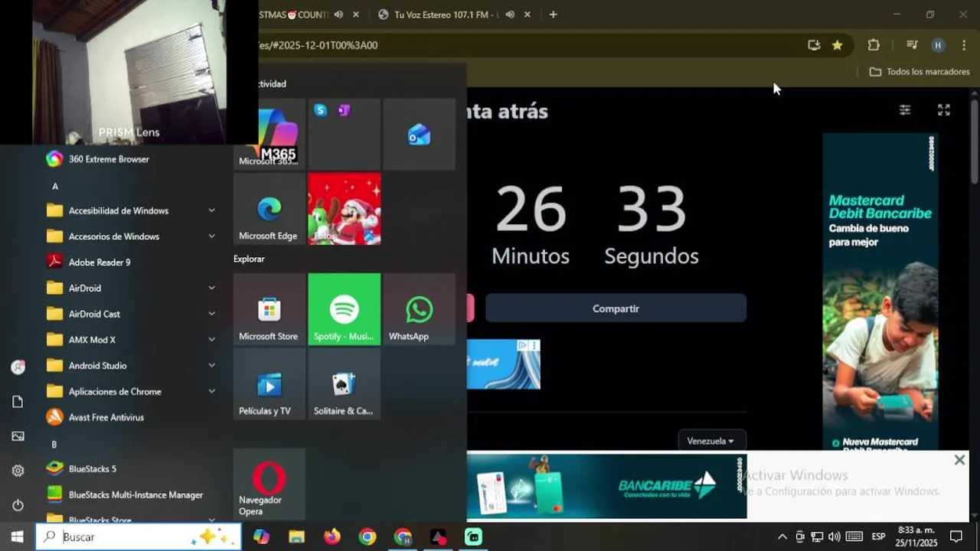The image size is (980, 551).
Task: Click the Compartir button
Action: tap(616, 308)
